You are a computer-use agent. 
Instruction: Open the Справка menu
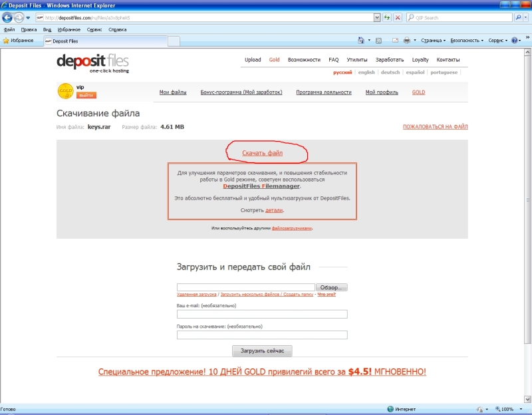pos(118,29)
